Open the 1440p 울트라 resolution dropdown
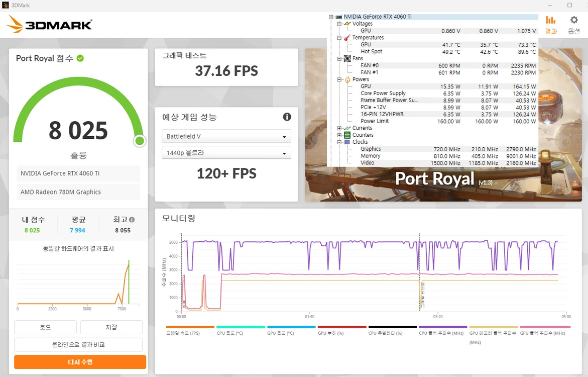The image size is (588, 377). coord(226,153)
